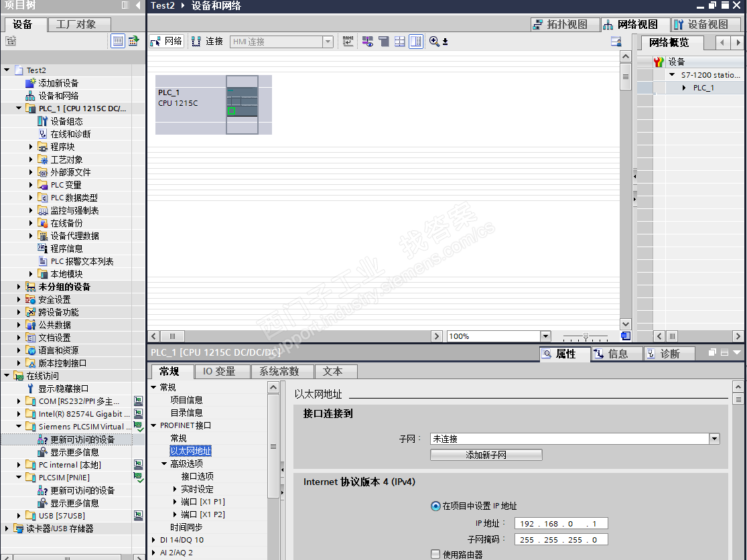Open the 子网 subnet dropdown
Screen dimensions: 747x560
tap(714, 439)
